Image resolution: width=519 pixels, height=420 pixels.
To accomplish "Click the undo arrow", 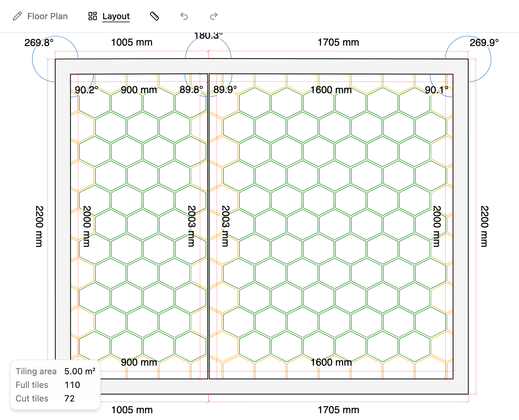I will pyautogui.click(x=184, y=16).
